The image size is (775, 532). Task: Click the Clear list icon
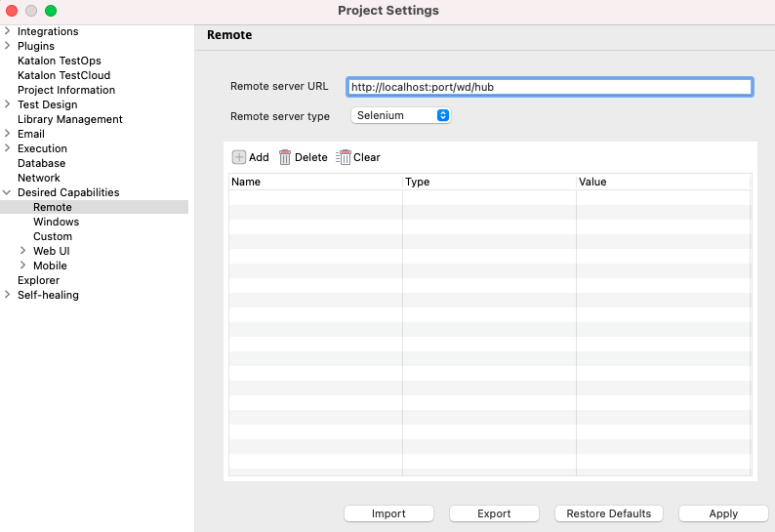pos(344,157)
